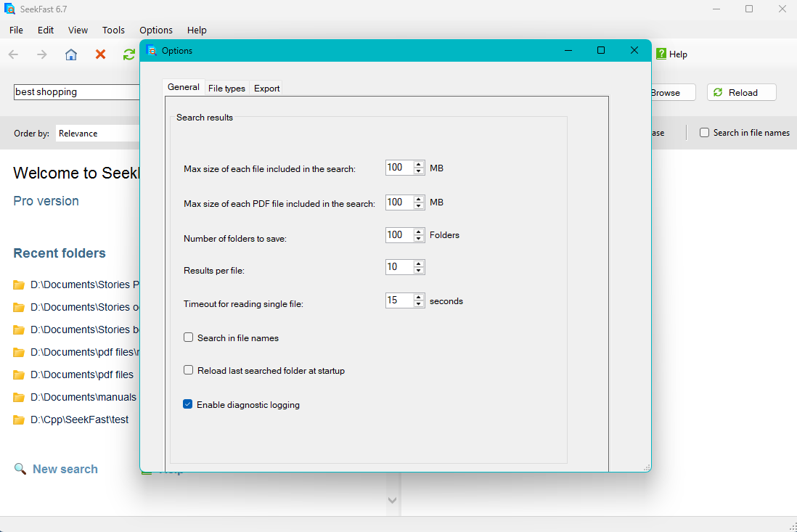Image resolution: width=797 pixels, height=532 pixels.
Task: Click the back navigation arrow
Action: click(x=12, y=54)
